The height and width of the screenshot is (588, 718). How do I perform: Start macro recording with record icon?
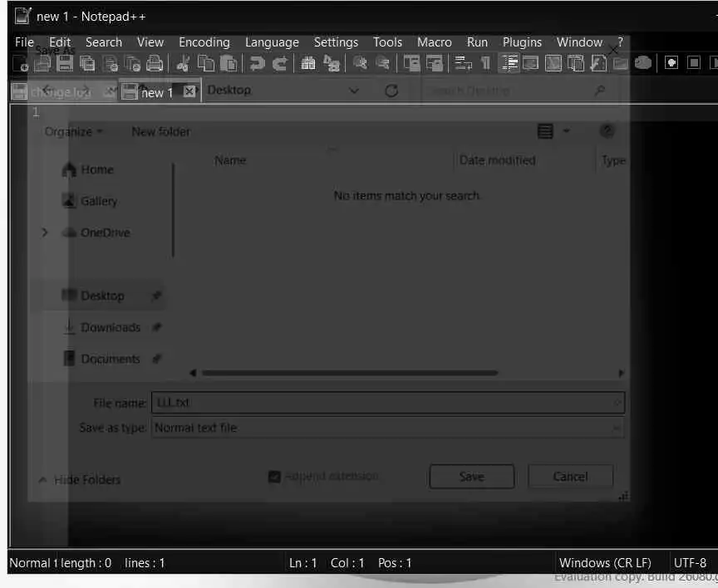coord(671,62)
